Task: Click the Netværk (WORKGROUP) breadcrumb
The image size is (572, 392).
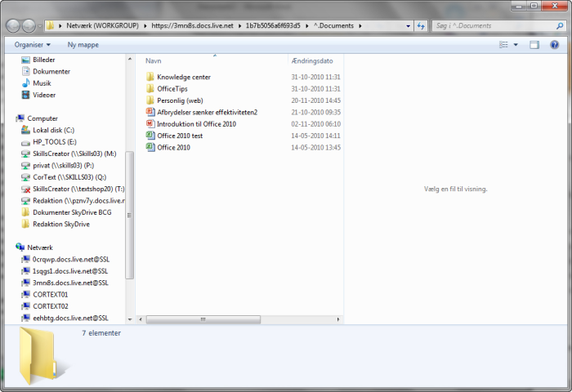Action: pyautogui.click(x=102, y=26)
